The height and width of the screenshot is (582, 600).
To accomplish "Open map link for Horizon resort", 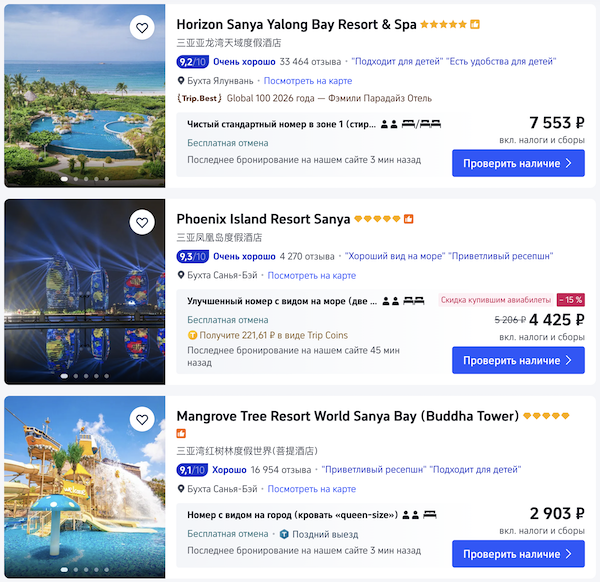I will 309,80.
